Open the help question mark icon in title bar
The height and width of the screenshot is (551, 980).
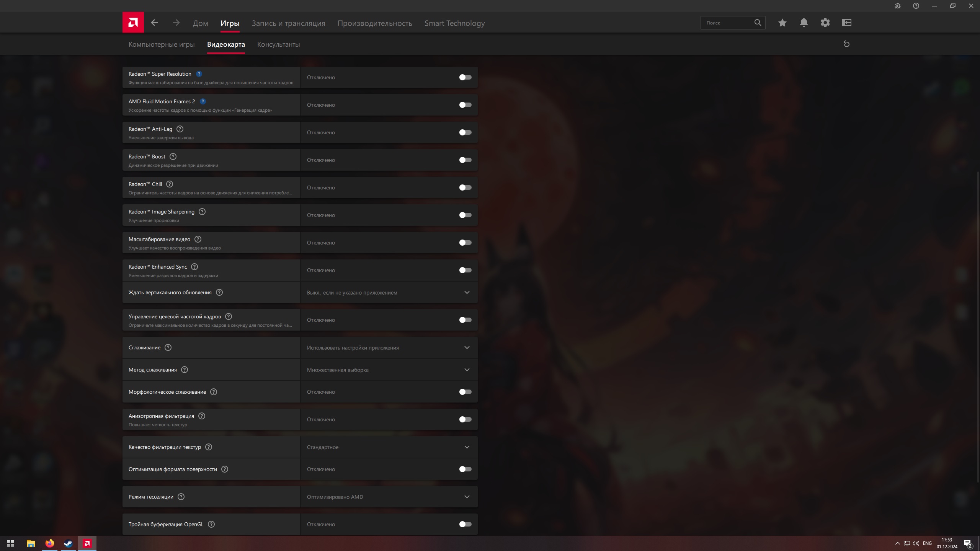click(916, 6)
